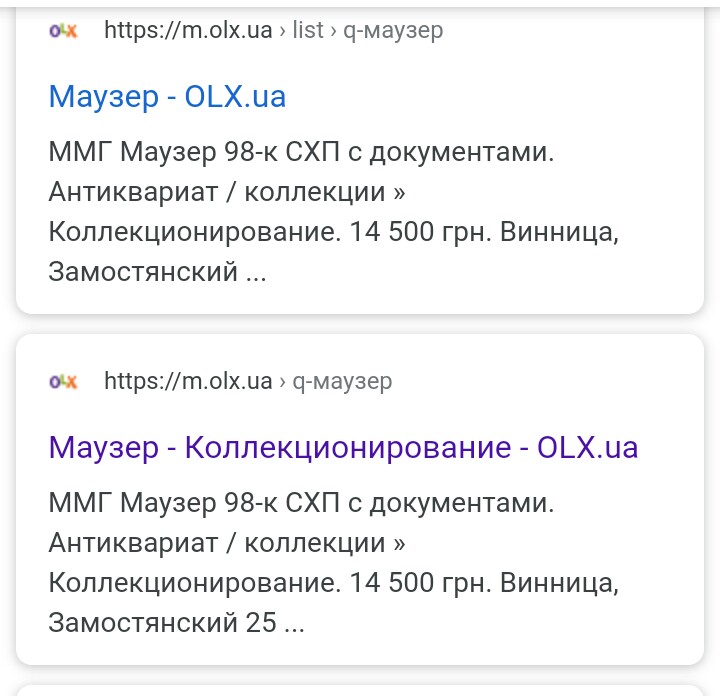Click the "Замостянский 25 ..." snippet ending
The height and width of the screenshot is (696, 720).
pyautogui.click(x=176, y=622)
